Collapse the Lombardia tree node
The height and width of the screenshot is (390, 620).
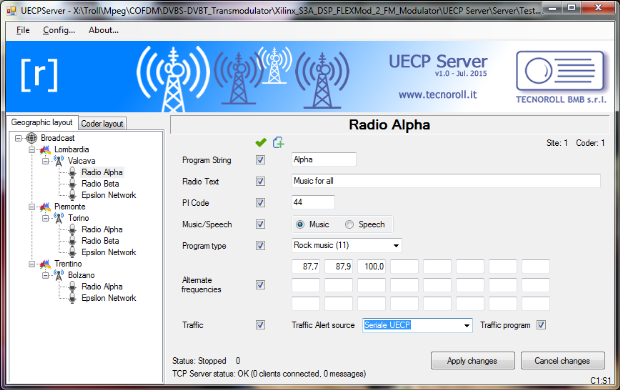click(32, 150)
